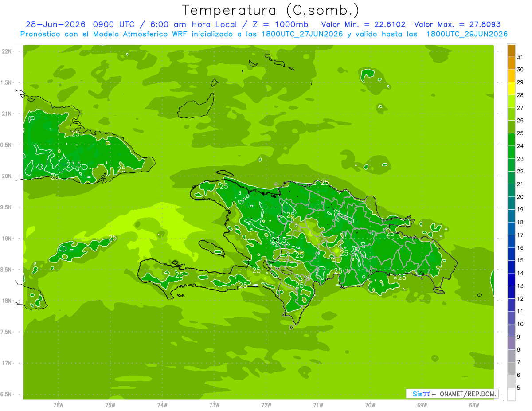Pick the yellow legend swatch between 28 and 29
This screenshot has width=532, height=411.
(511, 89)
